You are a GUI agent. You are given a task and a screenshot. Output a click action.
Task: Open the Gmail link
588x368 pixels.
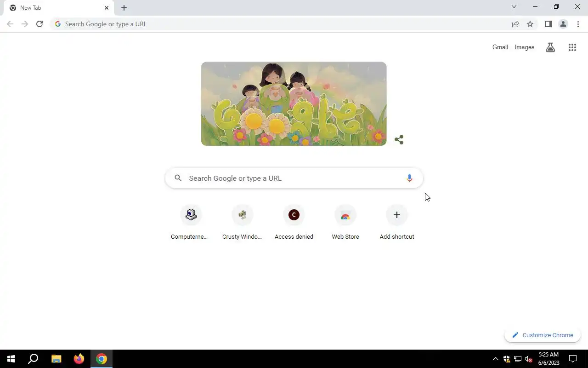[x=500, y=47]
